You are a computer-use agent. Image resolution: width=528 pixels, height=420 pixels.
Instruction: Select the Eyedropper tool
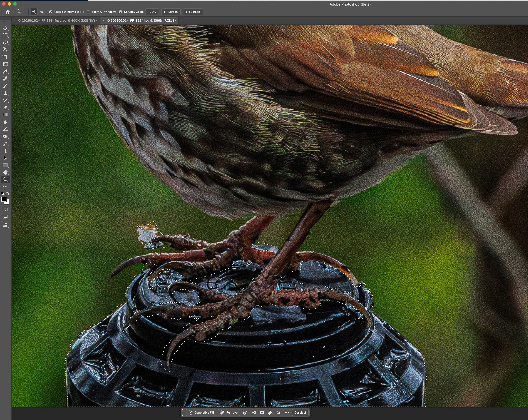coord(5,72)
